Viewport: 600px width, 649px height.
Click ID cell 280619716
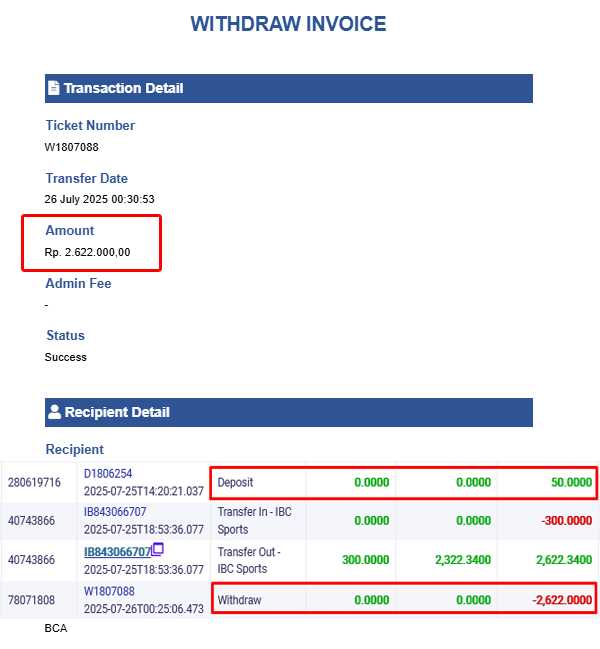coord(34,483)
